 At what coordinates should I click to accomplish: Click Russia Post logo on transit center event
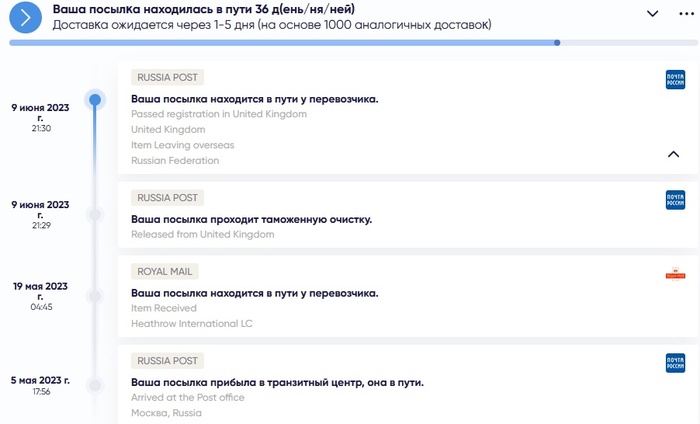[675, 363]
